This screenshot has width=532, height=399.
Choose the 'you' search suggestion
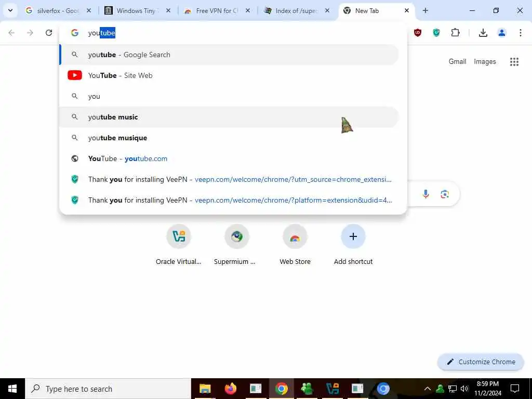pyautogui.click(x=229, y=96)
